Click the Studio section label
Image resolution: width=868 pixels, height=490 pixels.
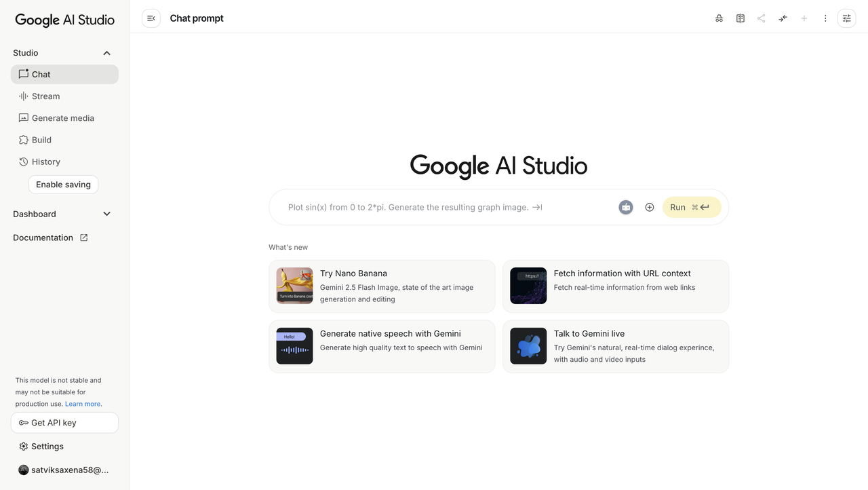click(x=26, y=53)
